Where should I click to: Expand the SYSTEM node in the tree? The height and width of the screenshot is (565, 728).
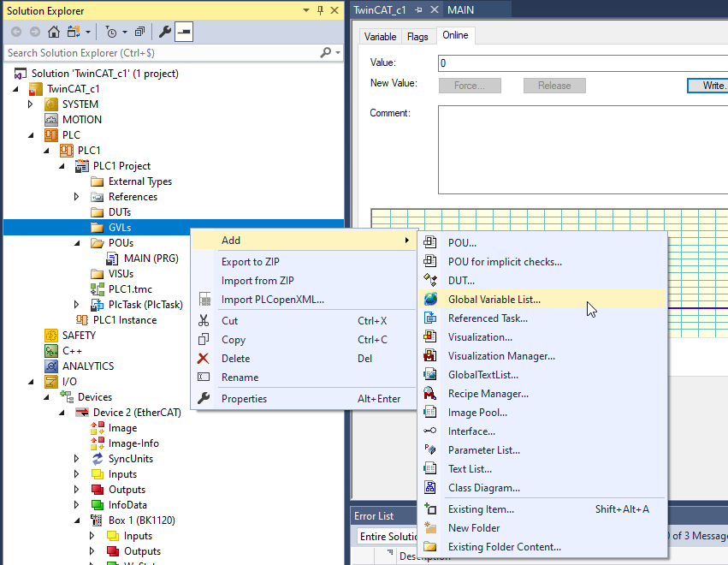click(x=31, y=104)
